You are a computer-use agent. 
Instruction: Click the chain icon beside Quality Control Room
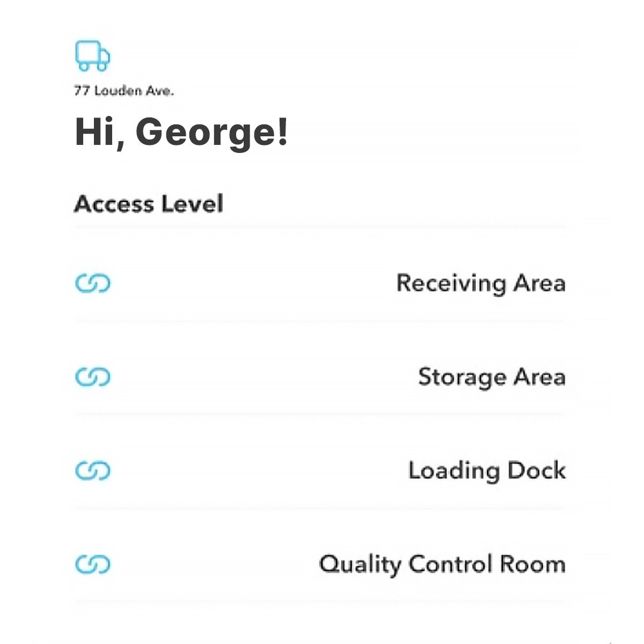pos(93,564)
